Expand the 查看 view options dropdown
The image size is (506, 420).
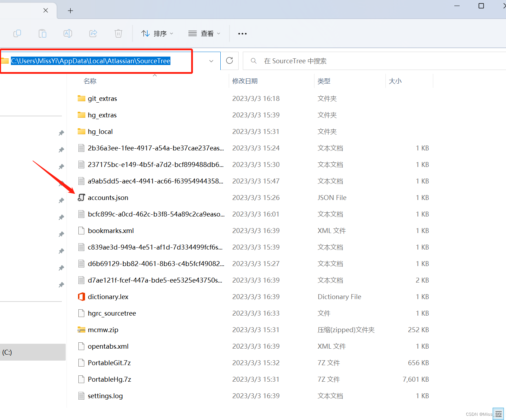pyautogui.click(x=204, y=33)
